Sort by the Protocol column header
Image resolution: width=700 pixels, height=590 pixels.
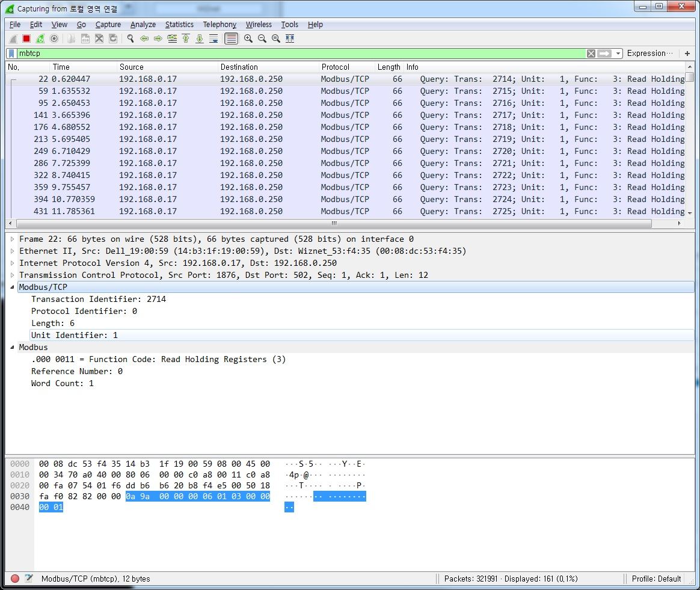click(x=347, y=67)
